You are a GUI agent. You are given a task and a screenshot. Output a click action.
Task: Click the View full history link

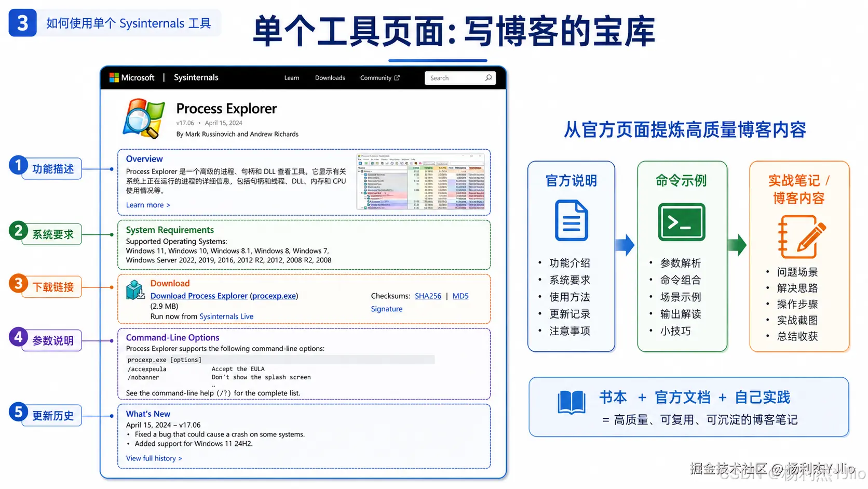point(154,458)
